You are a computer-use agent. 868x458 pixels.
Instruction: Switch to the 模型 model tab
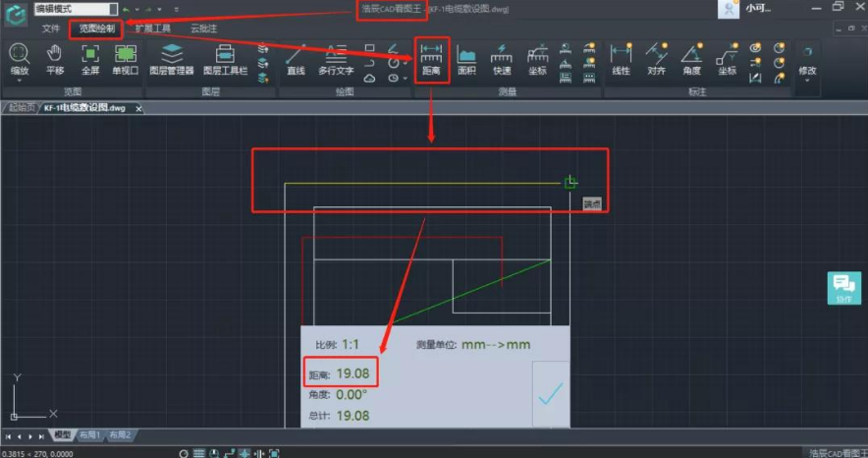click(x=63, y=435)
